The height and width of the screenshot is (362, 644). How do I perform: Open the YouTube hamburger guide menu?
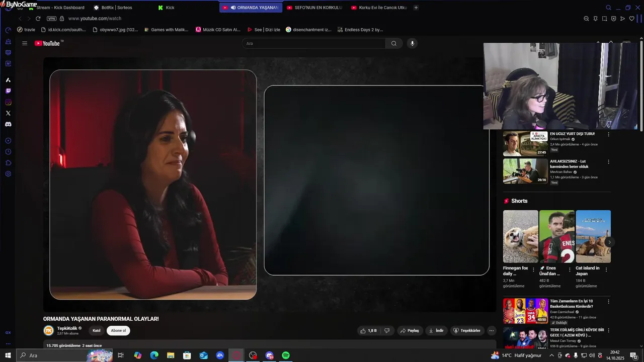24,43
